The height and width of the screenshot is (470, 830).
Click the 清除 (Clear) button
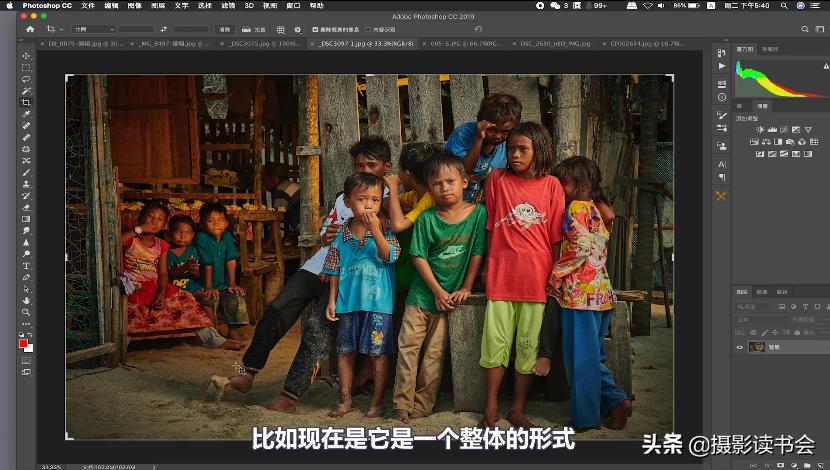(x=224, y=30)
